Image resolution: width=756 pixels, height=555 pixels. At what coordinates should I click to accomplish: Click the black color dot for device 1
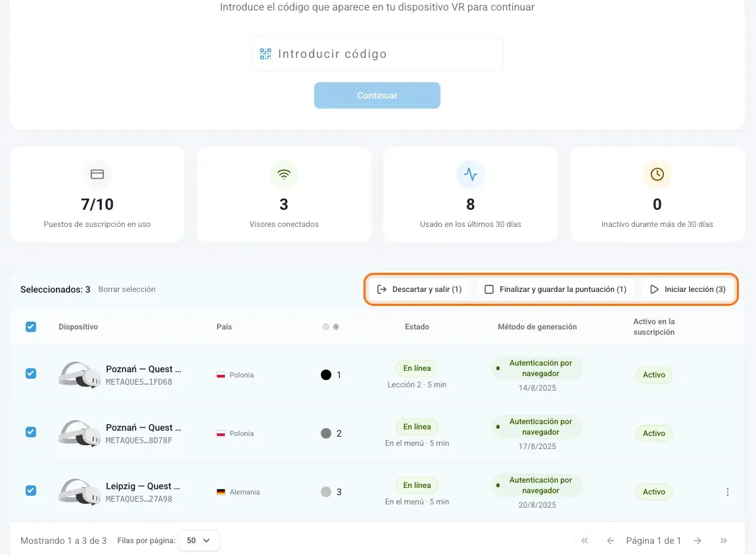pyautogui.click(x=326, y=375)
